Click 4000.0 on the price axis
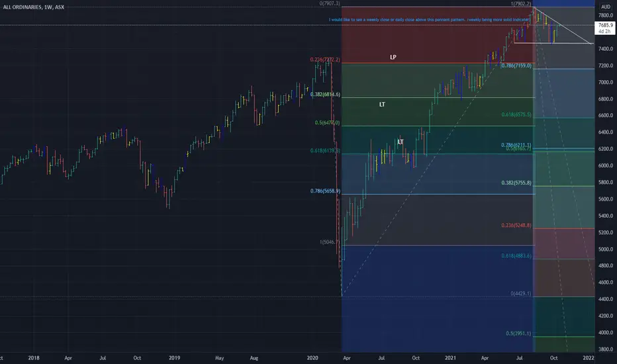 click(x=606, y=332)
